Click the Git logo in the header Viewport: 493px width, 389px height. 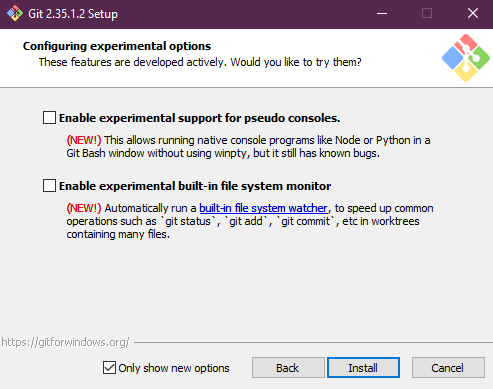pos(466,58)
